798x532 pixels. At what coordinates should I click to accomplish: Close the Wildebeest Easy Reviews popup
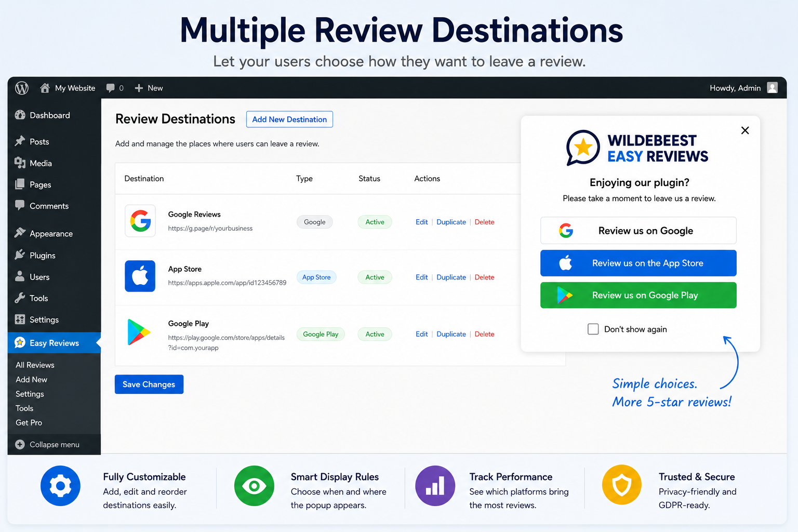745,130
